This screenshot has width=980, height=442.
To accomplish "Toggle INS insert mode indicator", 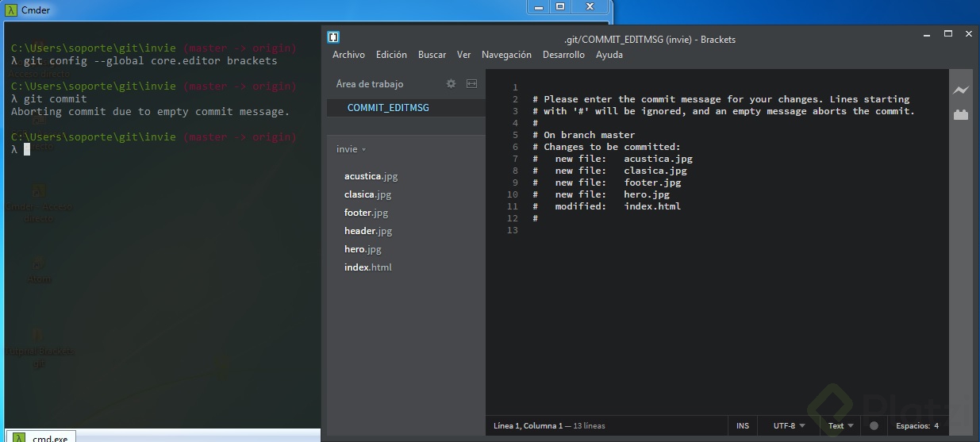I will click(x=743, y=426).
